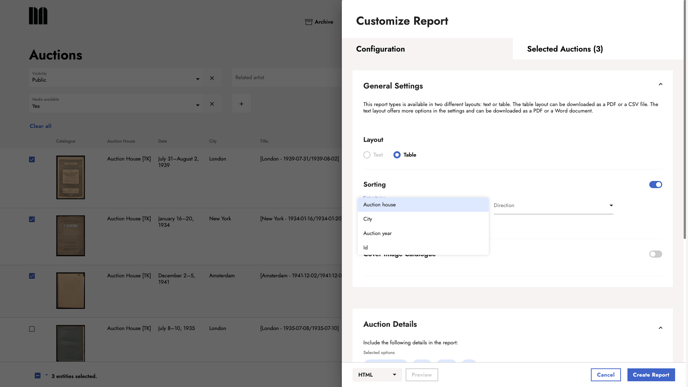Clear the Media available filter
The image size is (688, 387).
click(212, 104)
